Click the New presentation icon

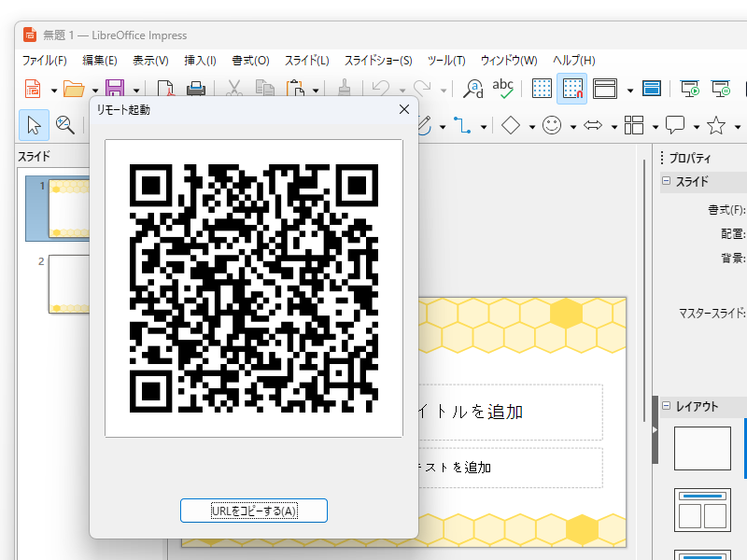click(33, 89)
